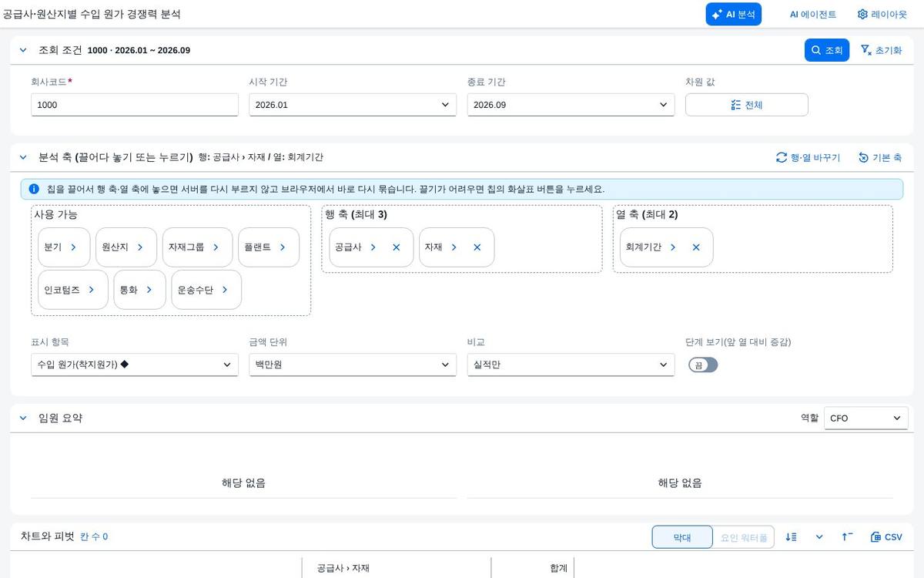Restore defaults with the 기본 축 button
The width and height of the screenshot is (924, 578).
[x=879, y=157]
